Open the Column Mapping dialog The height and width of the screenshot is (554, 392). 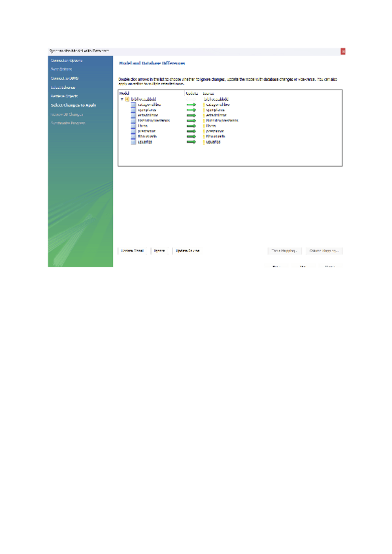(x=324, y=250)
